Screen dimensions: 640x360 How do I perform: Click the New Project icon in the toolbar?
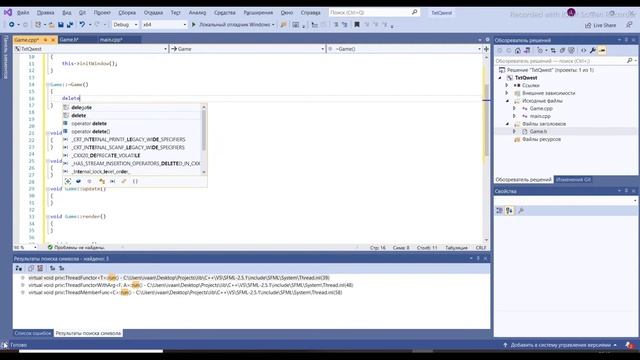[38, 25]
